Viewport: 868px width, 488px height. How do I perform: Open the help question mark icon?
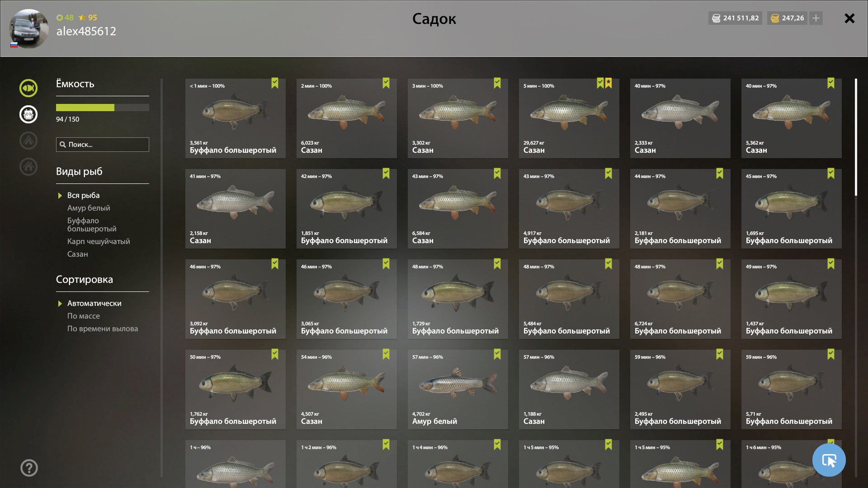[29, 468]
